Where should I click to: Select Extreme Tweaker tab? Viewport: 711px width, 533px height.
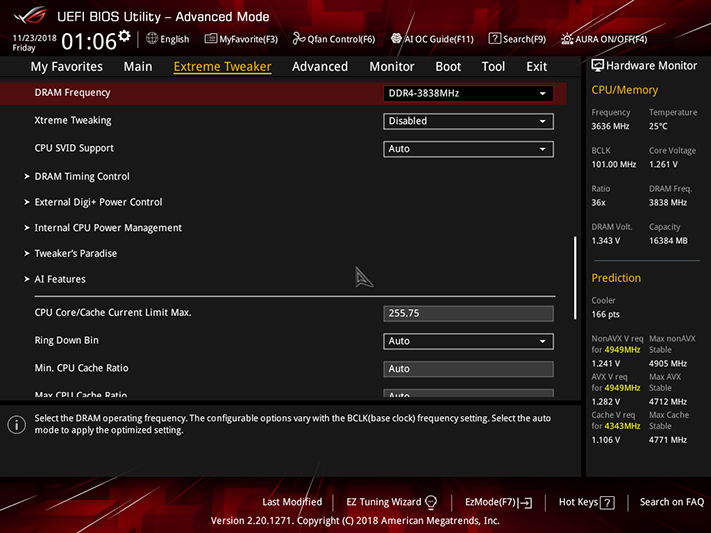pyautogui.click(x=222, y=67)
